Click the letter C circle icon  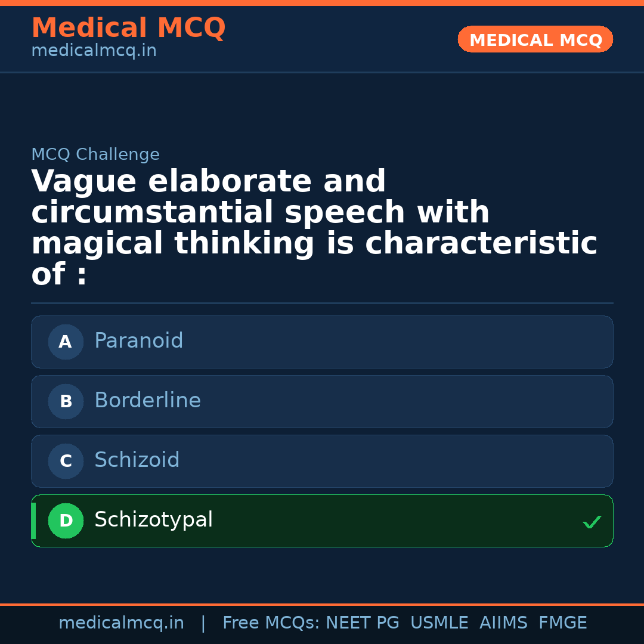(66, 461)
